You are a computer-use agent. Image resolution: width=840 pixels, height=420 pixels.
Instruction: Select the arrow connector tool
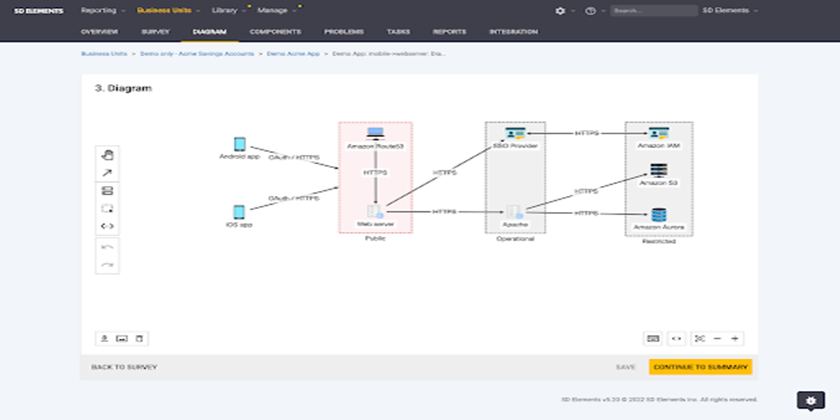[107, 173]
